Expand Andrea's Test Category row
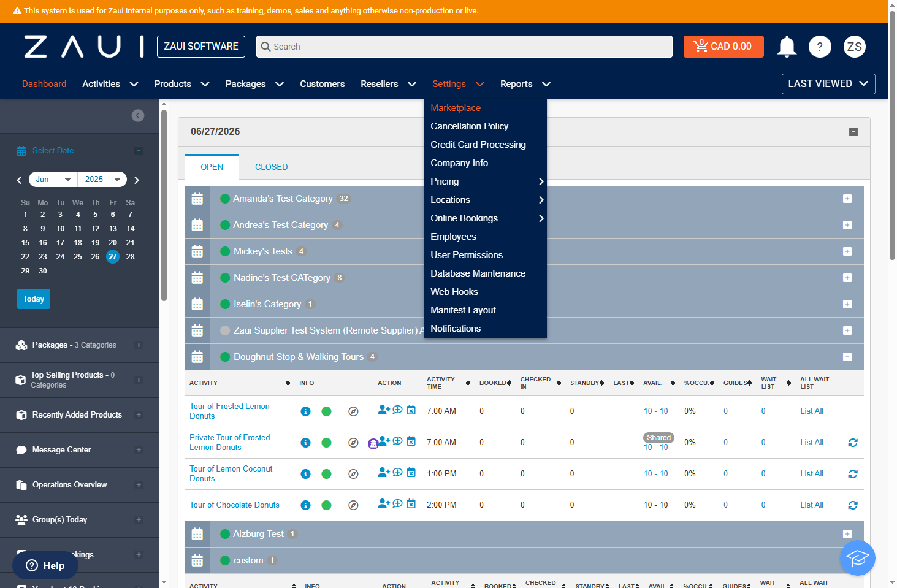Image resolution: width=897 pixels, height=588 pixels. pyautogui.click(x=847, y=225)
